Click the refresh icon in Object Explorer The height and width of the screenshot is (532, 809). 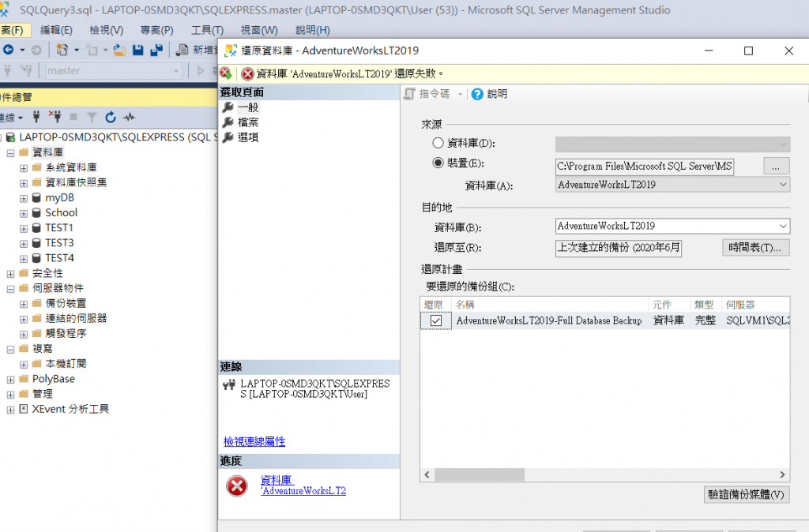click(x=111, y=117)
